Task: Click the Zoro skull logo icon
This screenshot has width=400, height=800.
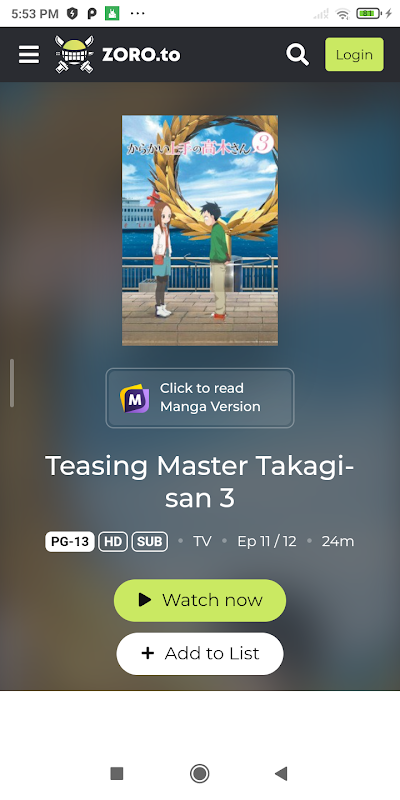Action: click(x=74, y=54)
